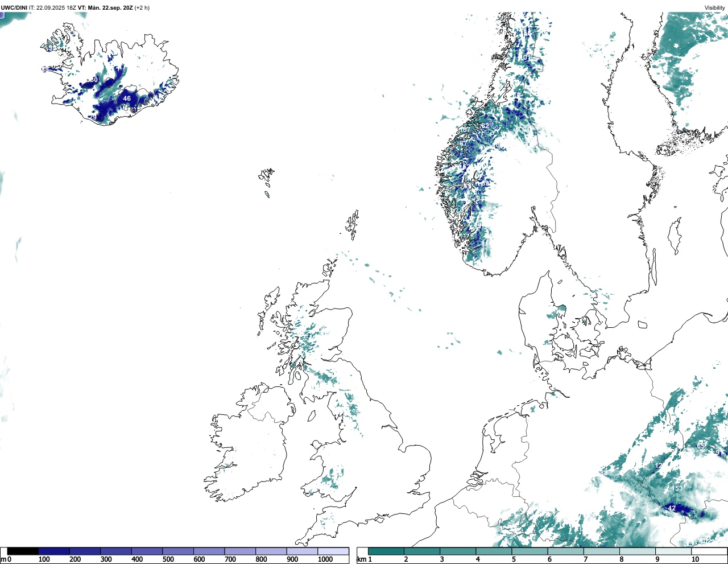Viewport: 728px width, 564px height.
Task: Click the 100–200 m dark navy legend swatch
Action: pos(54,551)
